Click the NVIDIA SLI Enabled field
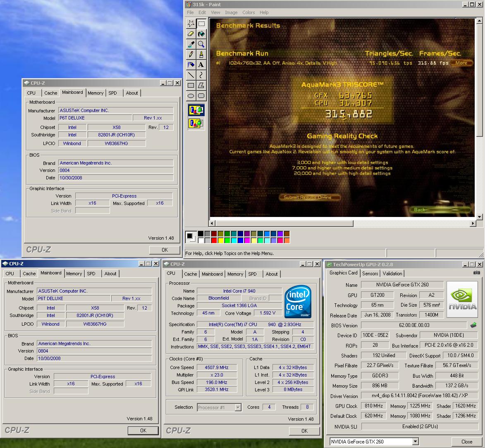This screenshot has width=490, height=448. (420, 427)
